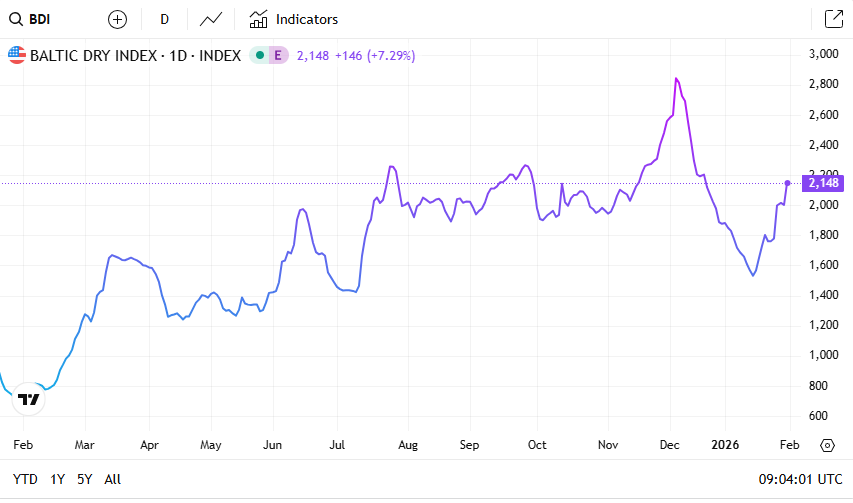Screen dimensions: 853x503
Task: Click the 2,148 current price label
Action: (823, 183)
